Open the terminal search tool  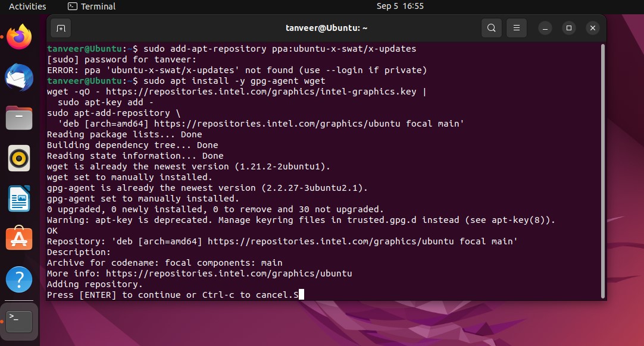click(x=492, y=28)
